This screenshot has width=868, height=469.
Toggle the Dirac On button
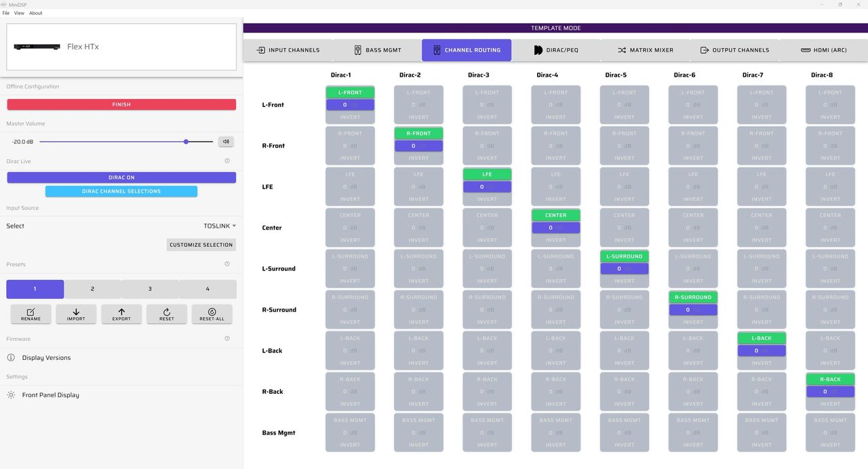[x=121, y=178]
